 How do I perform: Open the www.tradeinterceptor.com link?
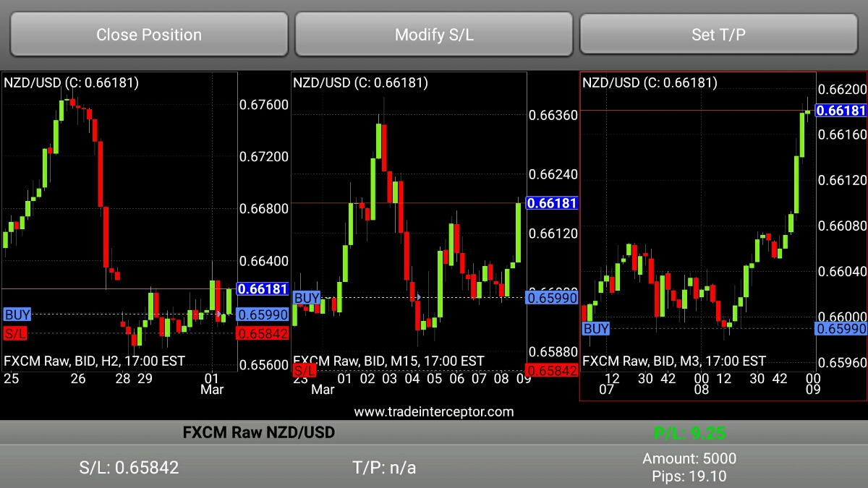coord(434,412)
